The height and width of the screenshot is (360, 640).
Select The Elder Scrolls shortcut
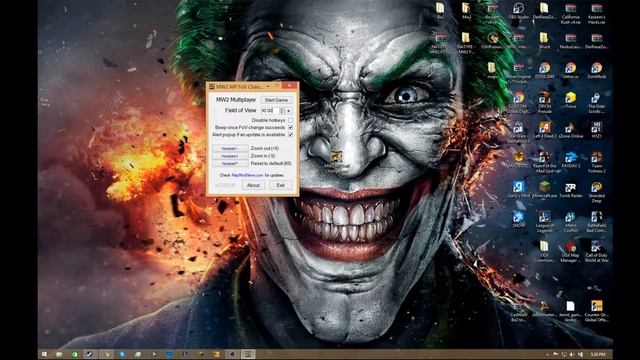click(596, 102)
